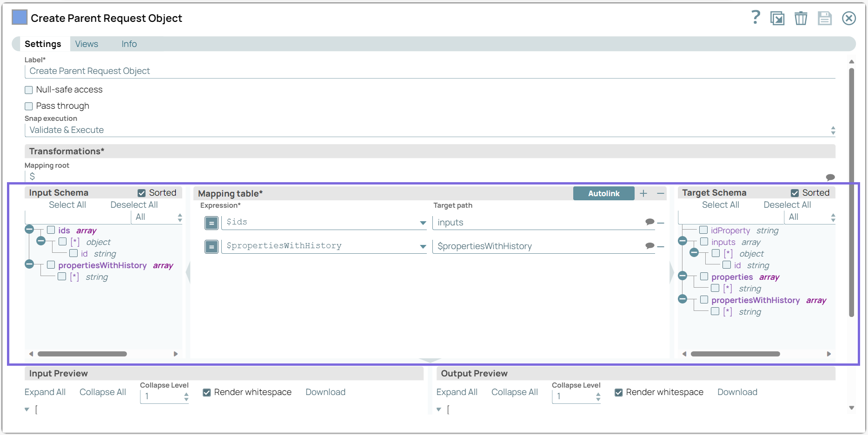Enable Pass through checkbox
868x435 pixels.
[x=29, y=106]
